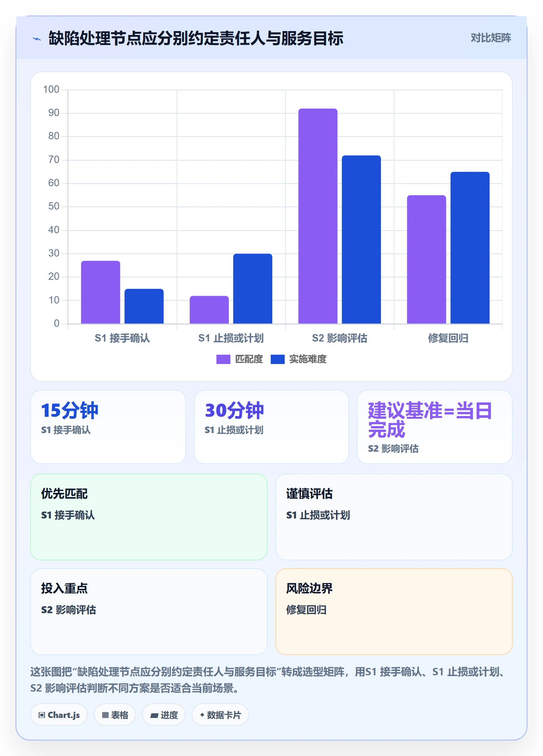The image size is (543, 756).
Task: Select the green 优先匹配 matrix card
Action: [149, 517]
